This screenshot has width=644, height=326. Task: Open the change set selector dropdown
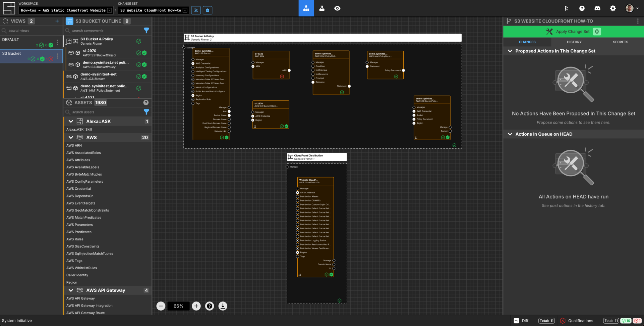point(154,10)
